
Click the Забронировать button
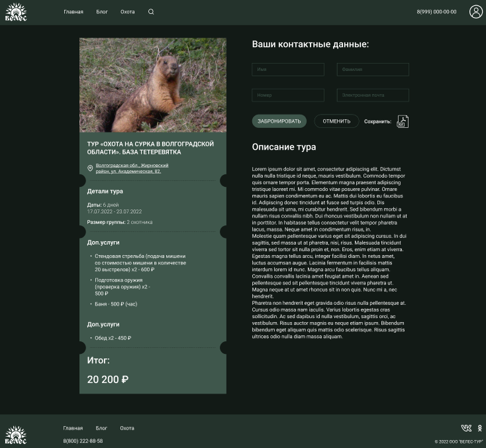click(x=279, y=121)
